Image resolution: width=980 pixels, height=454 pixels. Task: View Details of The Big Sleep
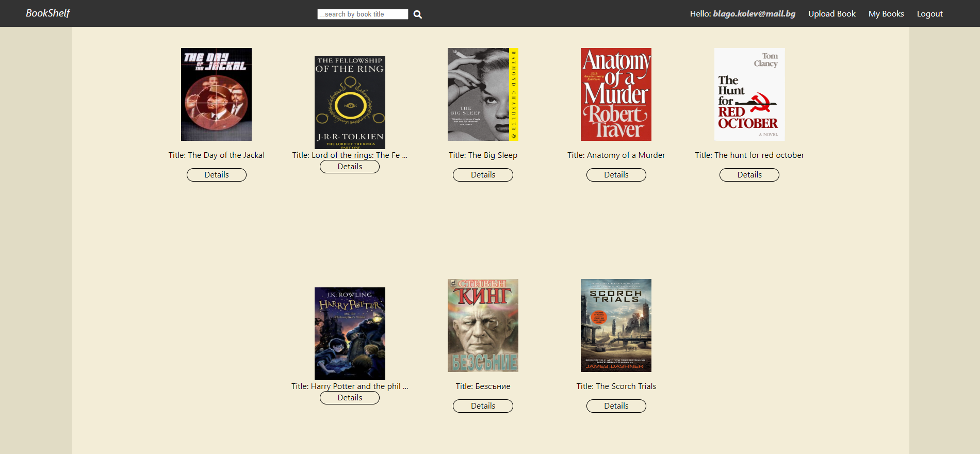[483, 175]
